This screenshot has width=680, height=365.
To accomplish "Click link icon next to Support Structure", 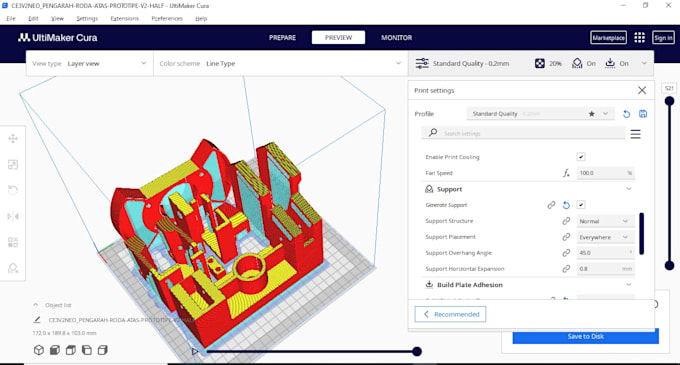I will click(566, 221).
